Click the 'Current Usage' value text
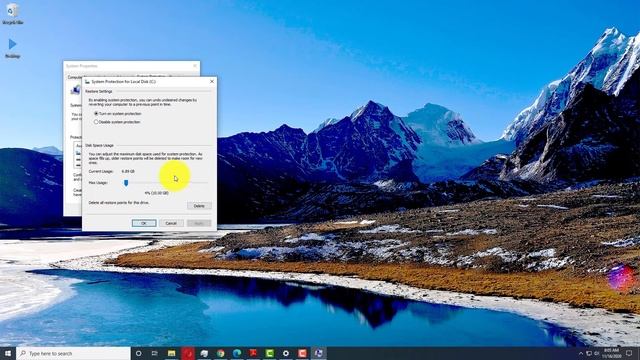The width and height of the screenshot is (640, 360). (x=128, y=171)
